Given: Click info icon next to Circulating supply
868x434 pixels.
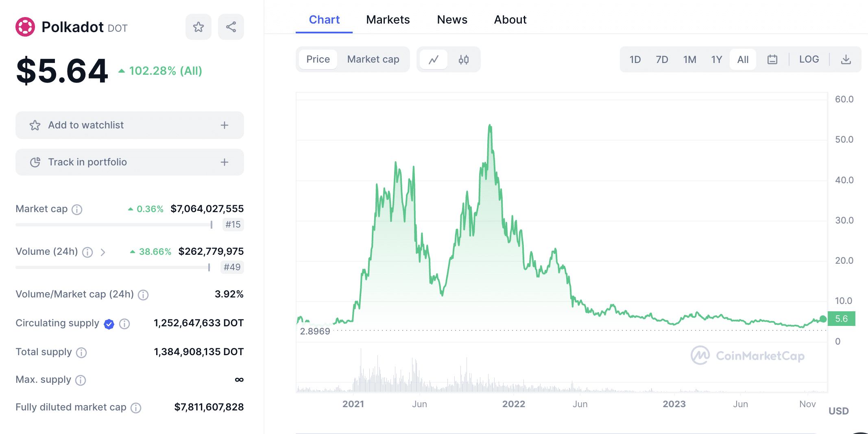Looking at the screenshot, I should coord(124,324).
